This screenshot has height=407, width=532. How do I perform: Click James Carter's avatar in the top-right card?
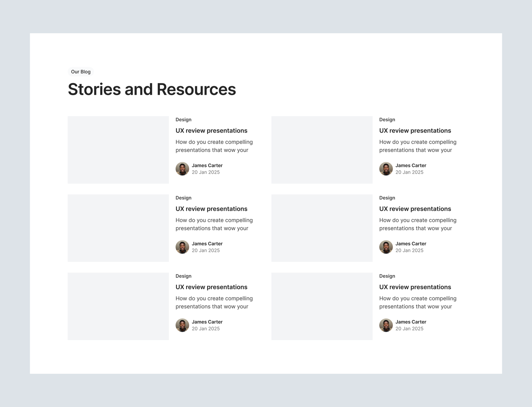[386, 169]
